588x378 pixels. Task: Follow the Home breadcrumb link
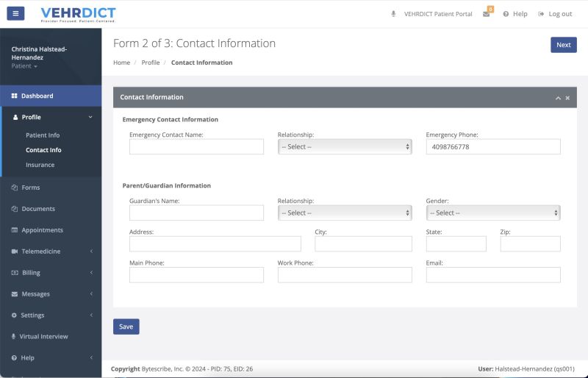(x=121, y=63)
